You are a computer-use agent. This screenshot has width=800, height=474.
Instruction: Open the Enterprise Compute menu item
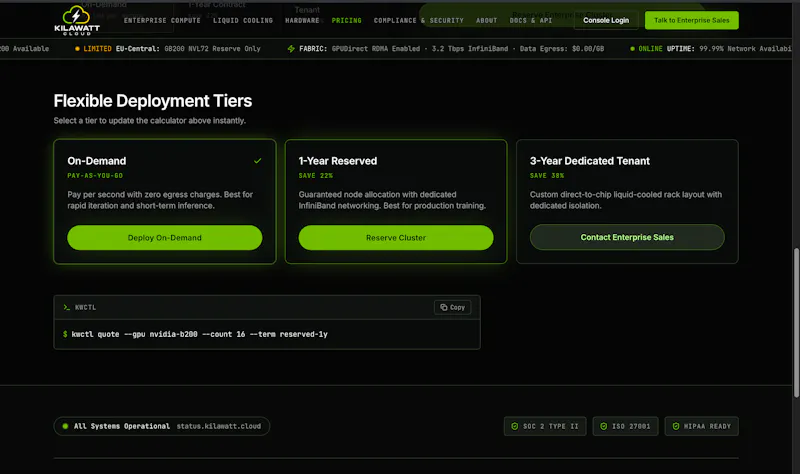(x=162, y=20)
